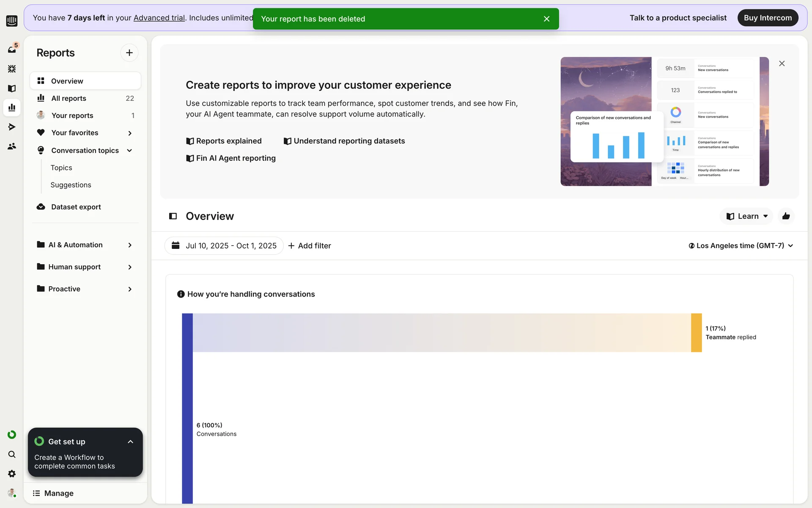812x508 pixels.
Task: Open Dataset export in sidebar
Action: (76, 207)
